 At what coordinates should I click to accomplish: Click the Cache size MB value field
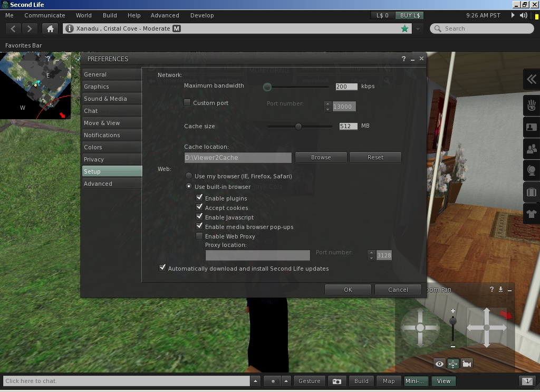[348, 126]
